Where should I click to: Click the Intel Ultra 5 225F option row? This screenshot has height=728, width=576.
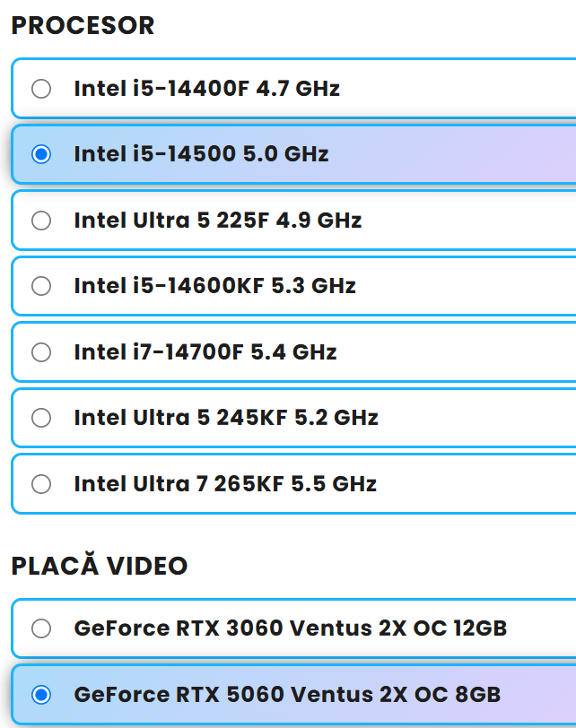click(x=269, y=220)
